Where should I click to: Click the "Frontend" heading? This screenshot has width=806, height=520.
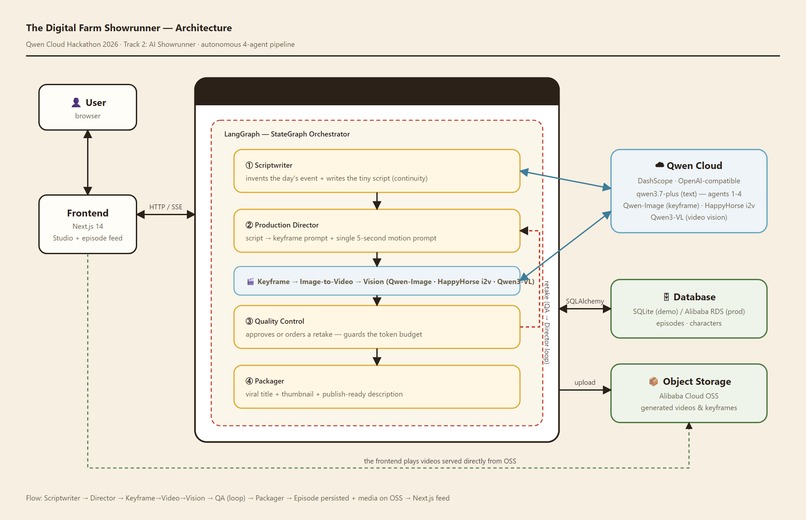point(87,213)
